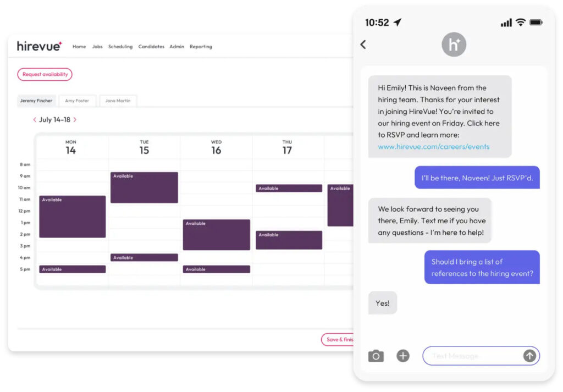
Task: Tap the plus attachment icon
Action: point(403,356)
